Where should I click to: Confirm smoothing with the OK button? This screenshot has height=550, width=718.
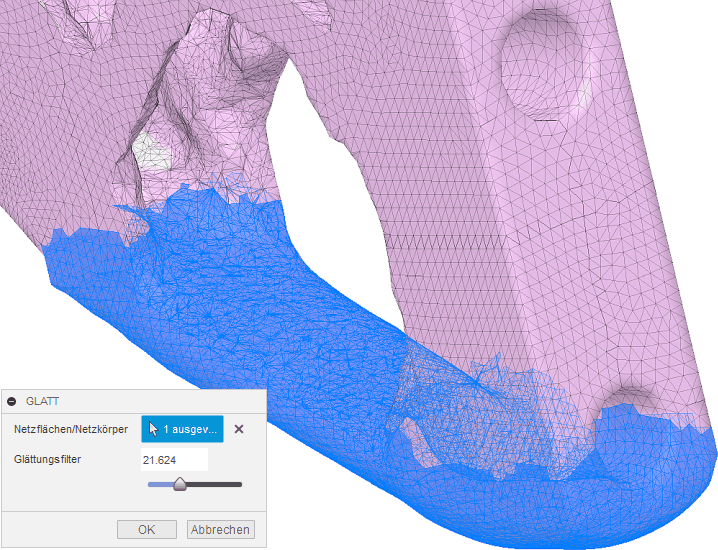[147, 529]
